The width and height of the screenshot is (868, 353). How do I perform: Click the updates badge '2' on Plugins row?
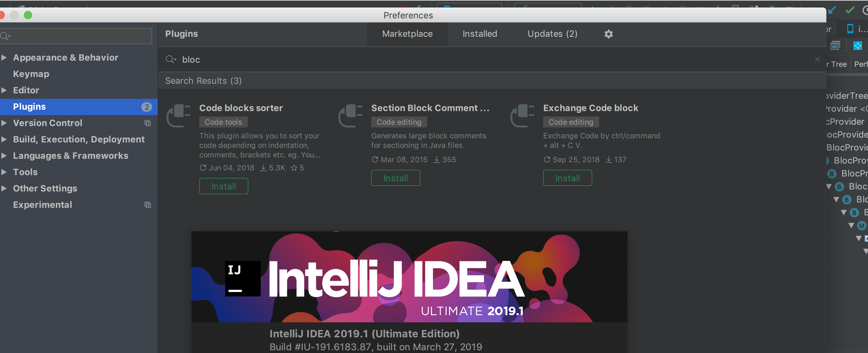pos(147,107)
